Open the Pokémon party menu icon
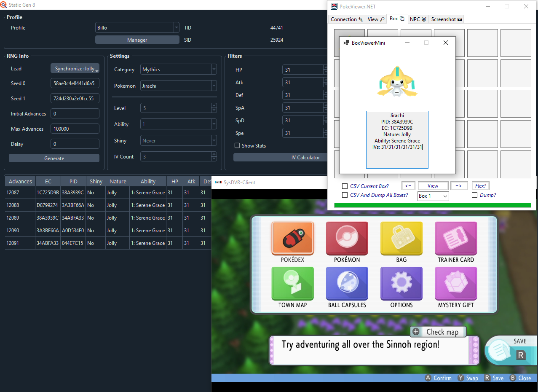The image size is (538, 392). (x=347, y=238)
